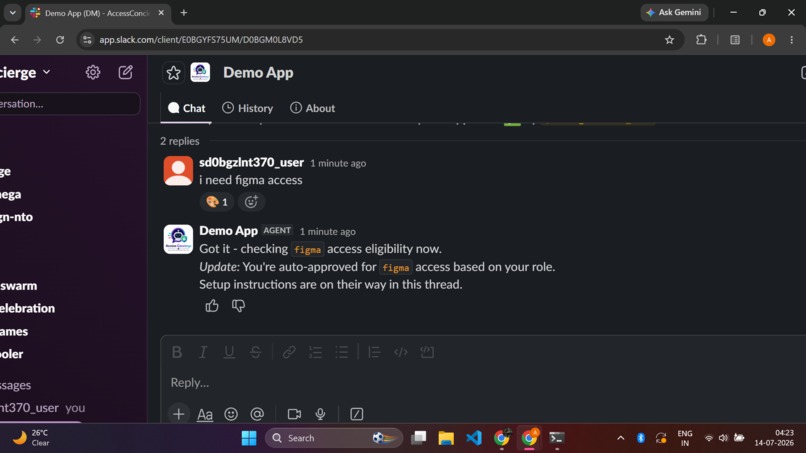This screenshot has height=453, width=806.
Task: Open the Terminal from taskbar
Action: [557, 438]
